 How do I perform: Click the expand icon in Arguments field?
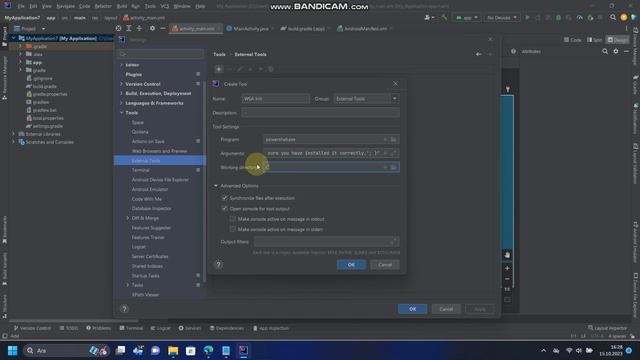[393, 153]
